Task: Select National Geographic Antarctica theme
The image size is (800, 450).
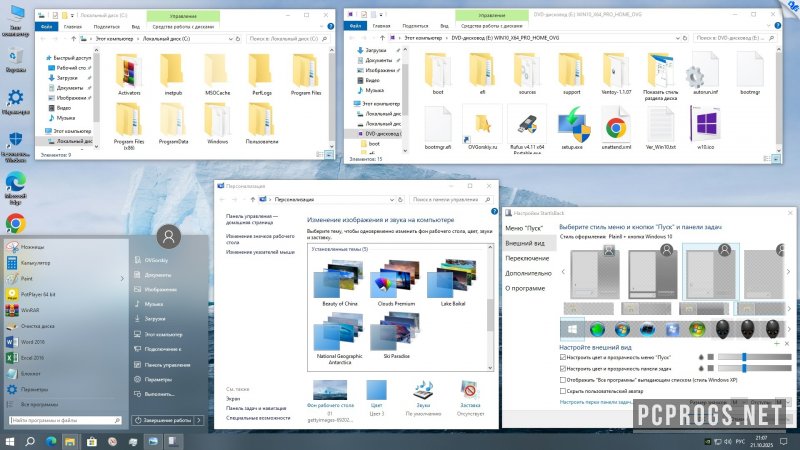Action: coord(339,338)
